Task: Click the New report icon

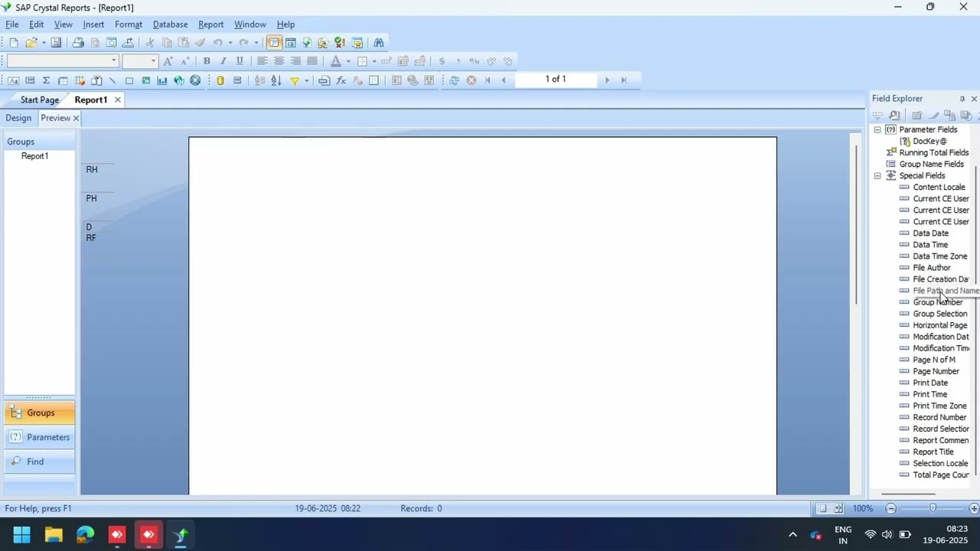Action: 13,43
